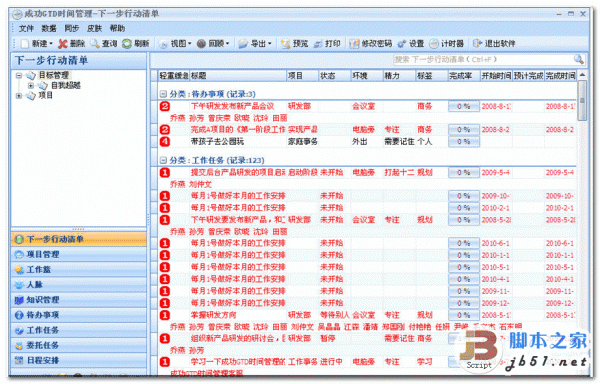The width and height of the screenshot is (600, 384).
Task: Open 人脉 in the sidebar
Action: [x=79, y=285]
